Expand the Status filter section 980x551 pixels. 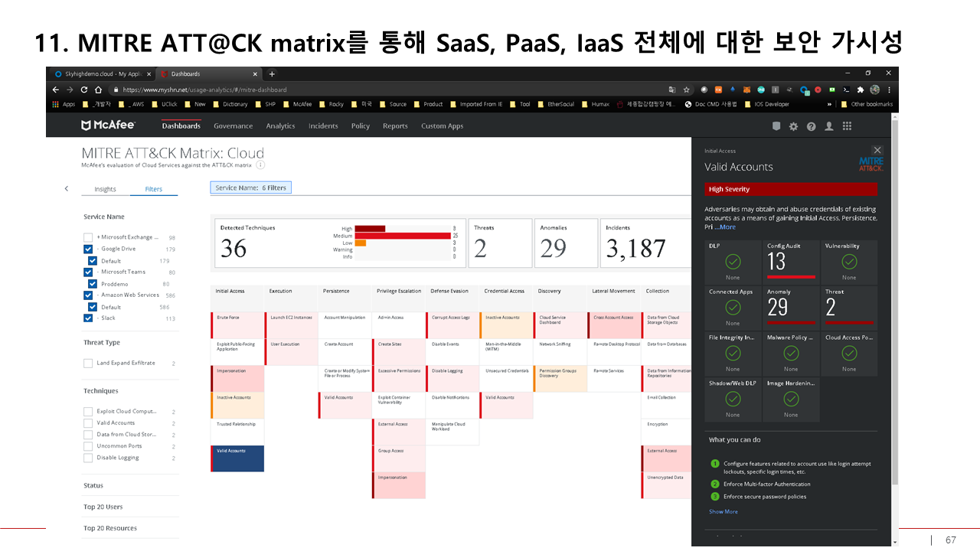point(93,486)
